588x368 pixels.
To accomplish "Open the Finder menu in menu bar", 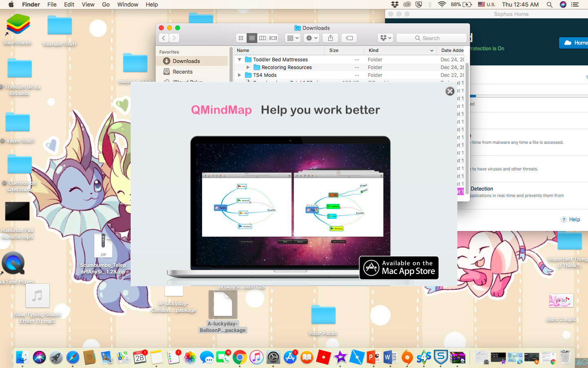I will 31,4.
